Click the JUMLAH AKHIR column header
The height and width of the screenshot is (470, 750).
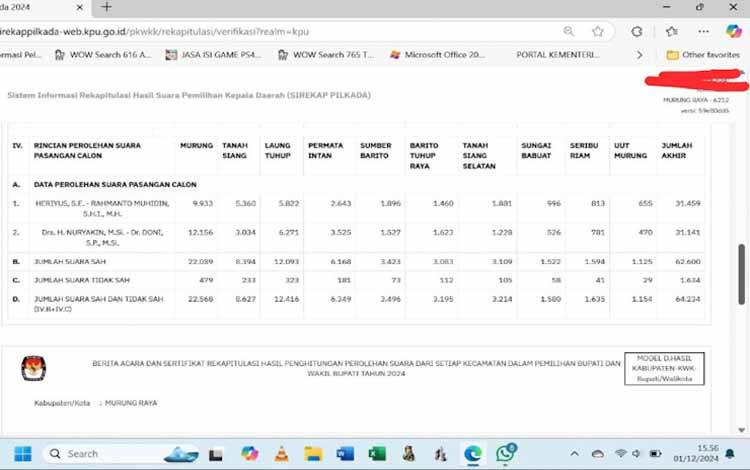tap(676, 151)
